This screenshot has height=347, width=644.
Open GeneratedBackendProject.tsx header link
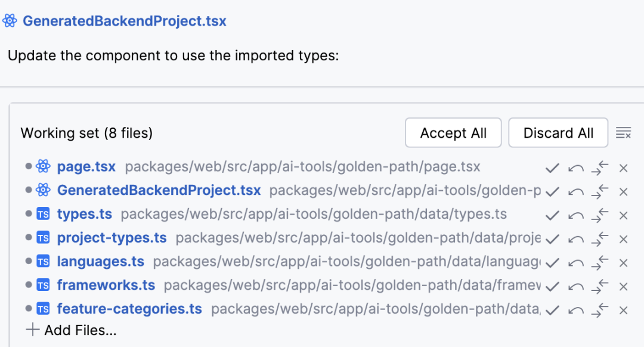(124, 21)
